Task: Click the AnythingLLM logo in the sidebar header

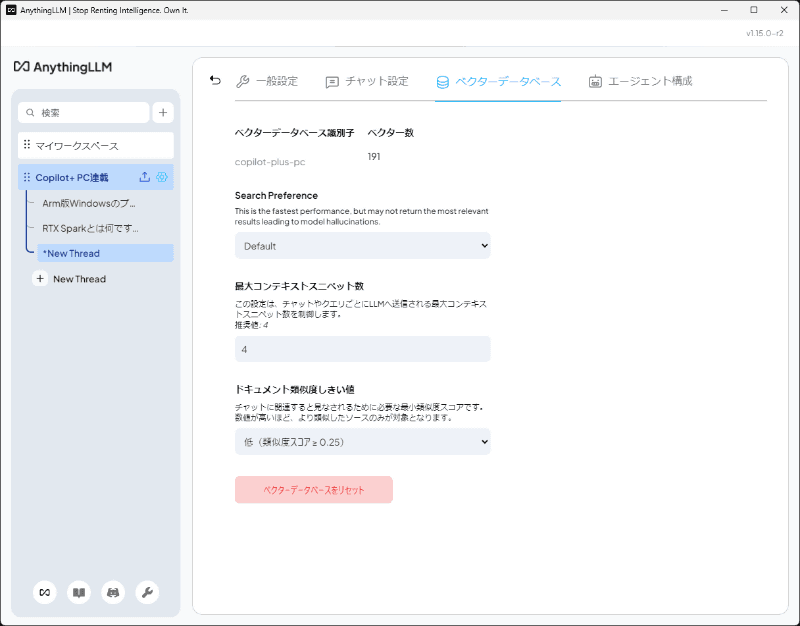Action: (63, 67)
